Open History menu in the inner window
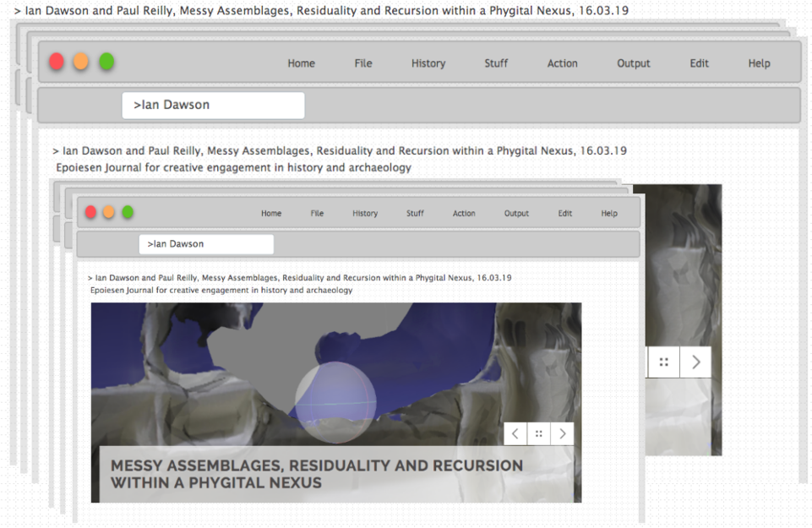Screen dimensions: 812x528 coord(364,213)
